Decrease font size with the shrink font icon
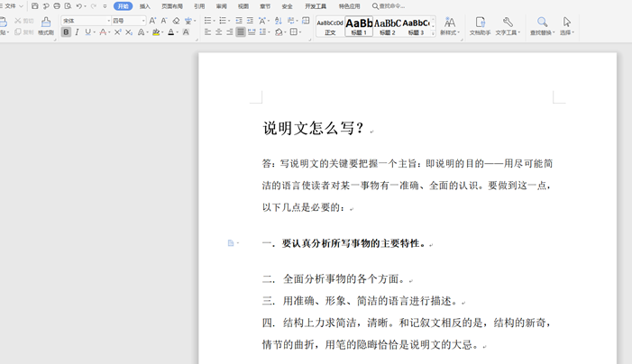 pyautogui.click(x=164, y=21)
